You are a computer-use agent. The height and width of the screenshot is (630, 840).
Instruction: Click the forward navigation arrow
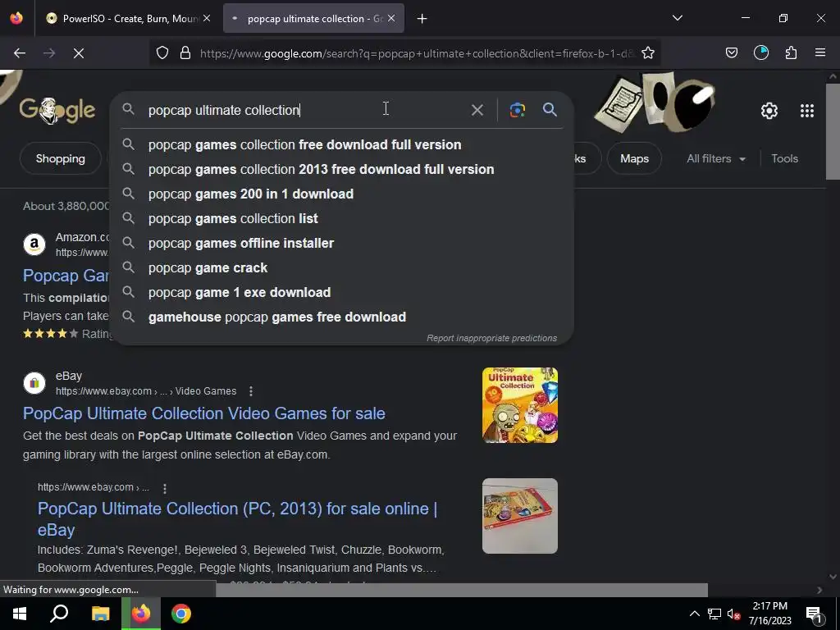(x=49, y=53)
